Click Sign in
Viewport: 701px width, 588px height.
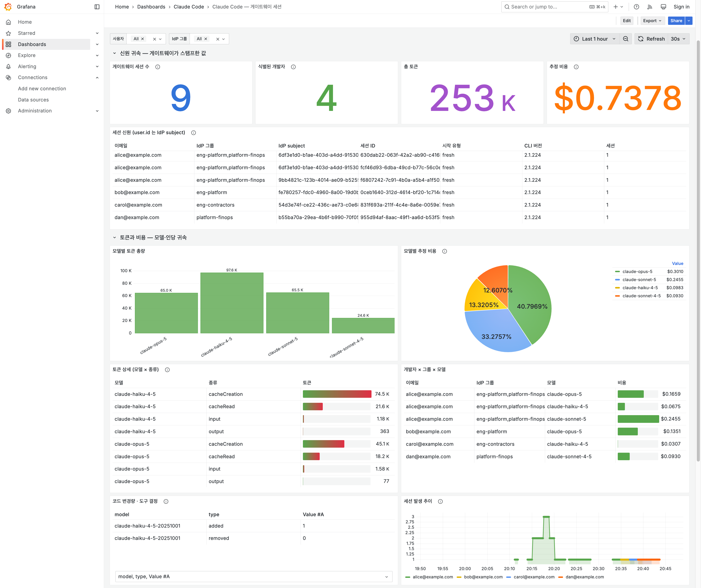point(681,7)
